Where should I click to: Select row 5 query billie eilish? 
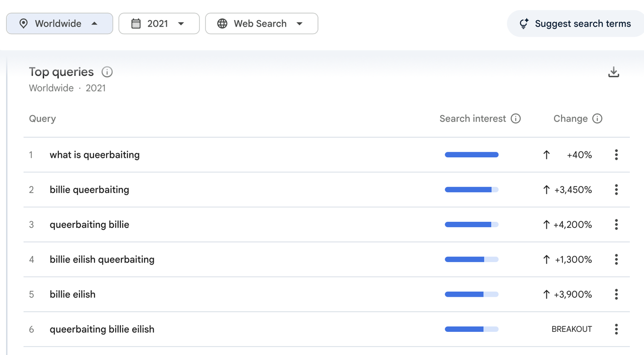coord(72,295)
